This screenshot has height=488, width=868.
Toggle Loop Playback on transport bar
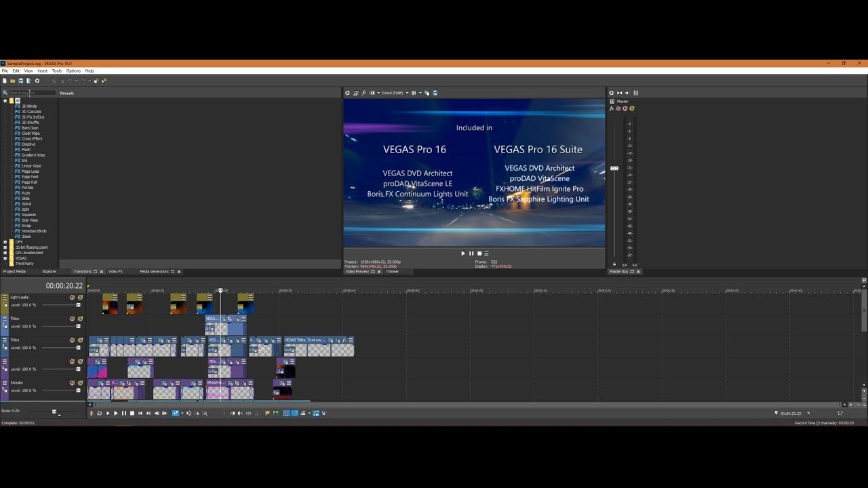[99, 413]
